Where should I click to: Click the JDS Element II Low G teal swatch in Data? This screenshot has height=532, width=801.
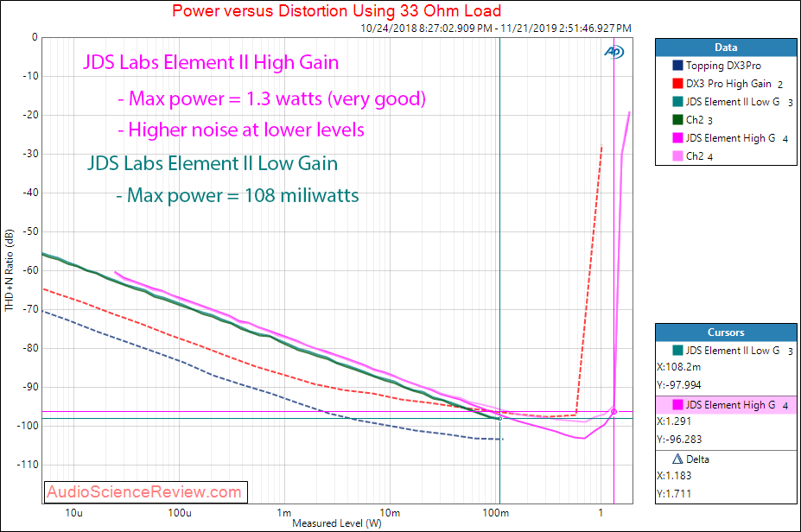click(x=678, y=102)
